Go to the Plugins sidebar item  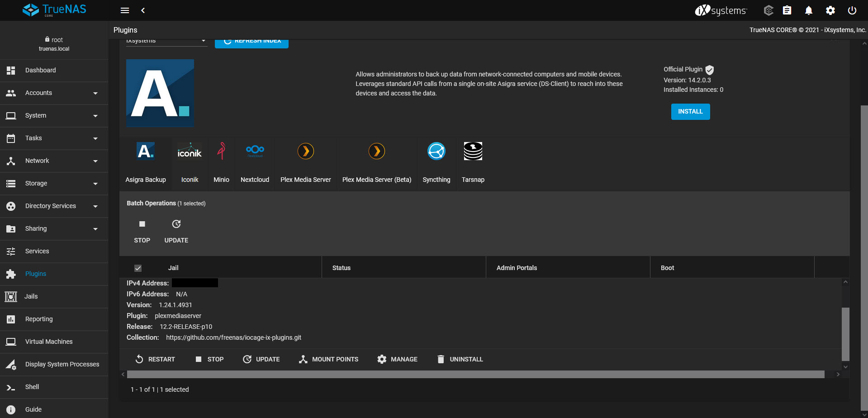coord(54,274)
